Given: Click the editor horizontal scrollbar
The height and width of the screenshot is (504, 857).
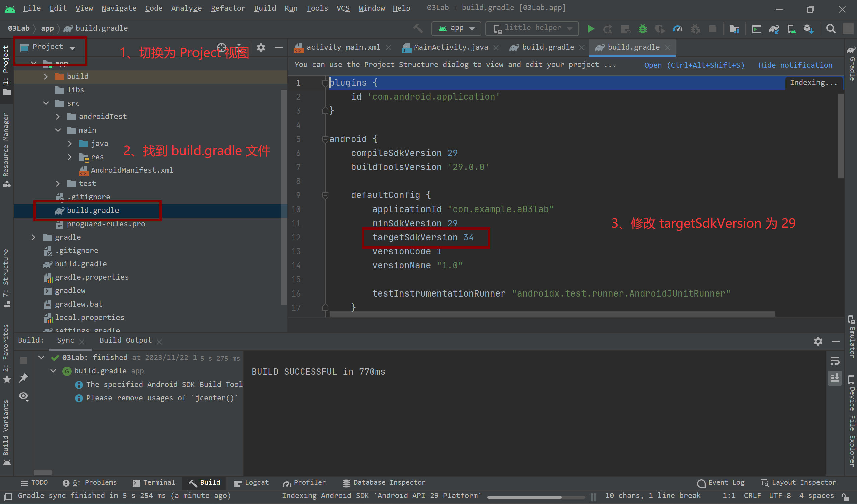Looking at the screenshot, I should coord(552,314).
